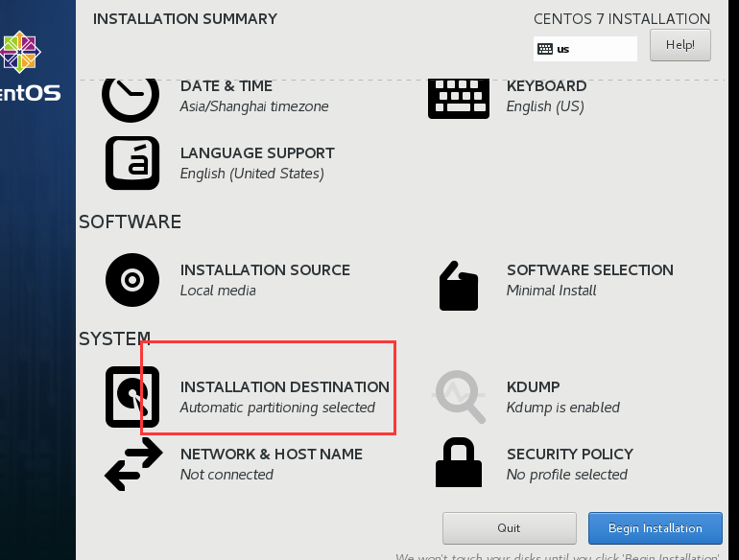
Task: Click the Begin Installation button
Action: coord(656,528)
